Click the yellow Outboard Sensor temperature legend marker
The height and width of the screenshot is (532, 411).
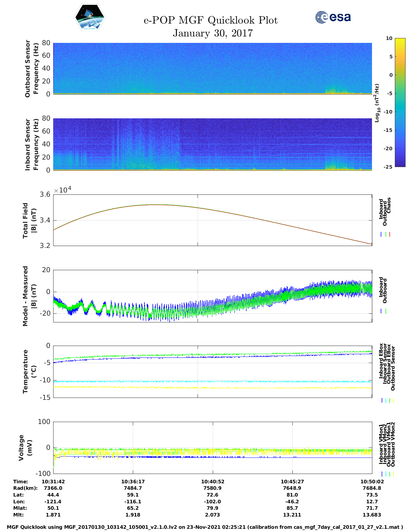tap(394, 400)
